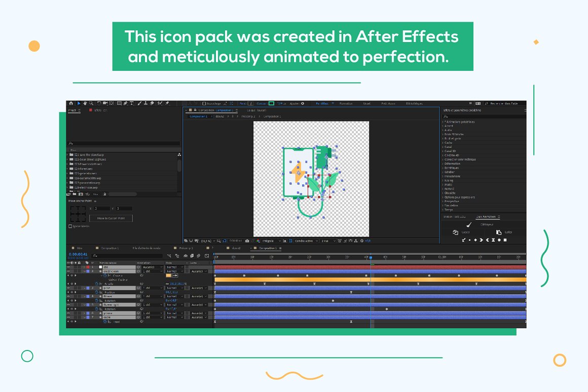Click the square hold keyframe icon in Ease panel
Viewport: 588px width, 392px height.
point(505,240)
